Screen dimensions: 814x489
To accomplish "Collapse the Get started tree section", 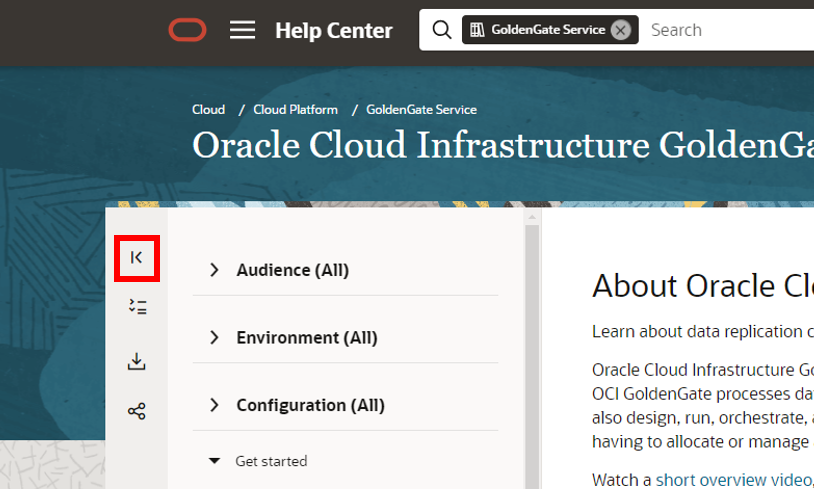I will click(214, 460).
